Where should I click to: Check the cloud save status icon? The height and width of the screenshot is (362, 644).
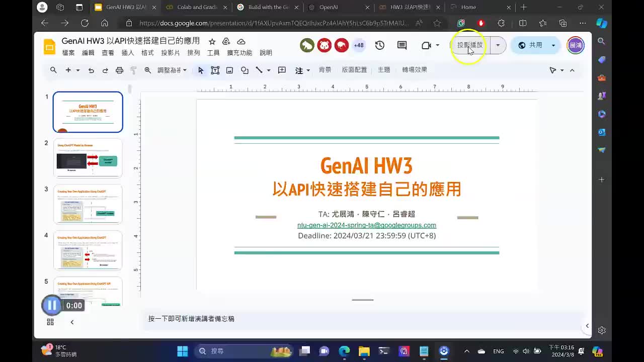[242, 41]
